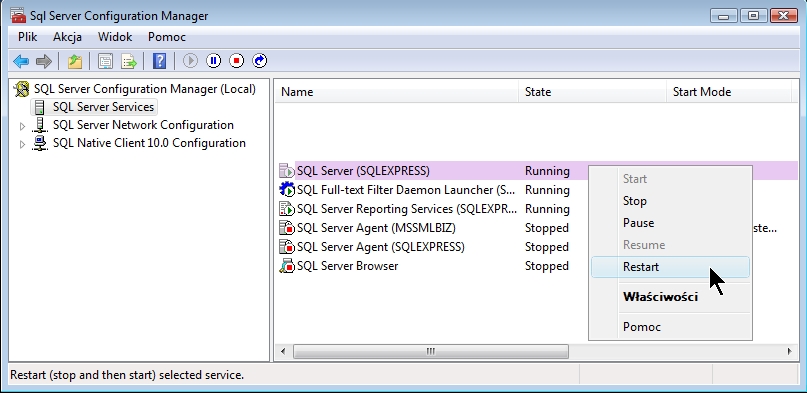Click the horizontal scrollbar thumb
Viewport: 807px width, 393px height.
431,351
